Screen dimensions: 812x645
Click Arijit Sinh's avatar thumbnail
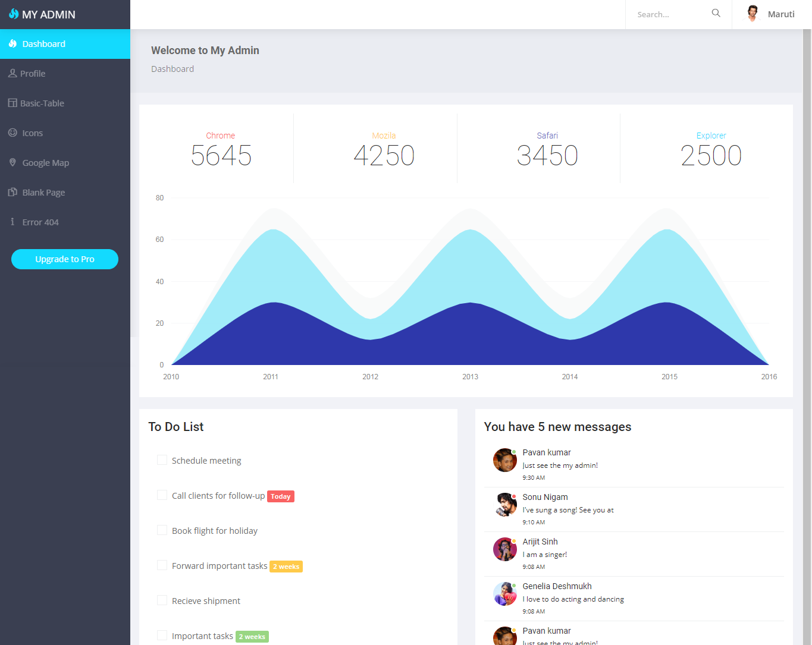(504, 549)
